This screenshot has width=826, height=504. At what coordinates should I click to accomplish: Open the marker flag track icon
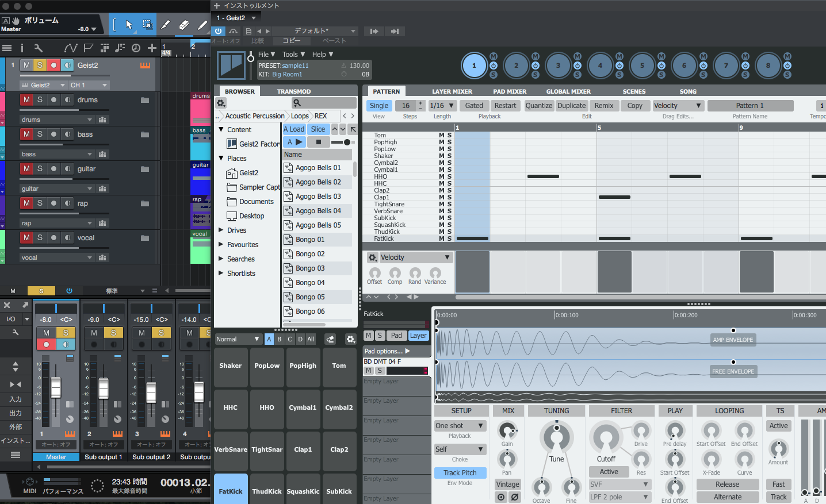(x=88, y=48)
